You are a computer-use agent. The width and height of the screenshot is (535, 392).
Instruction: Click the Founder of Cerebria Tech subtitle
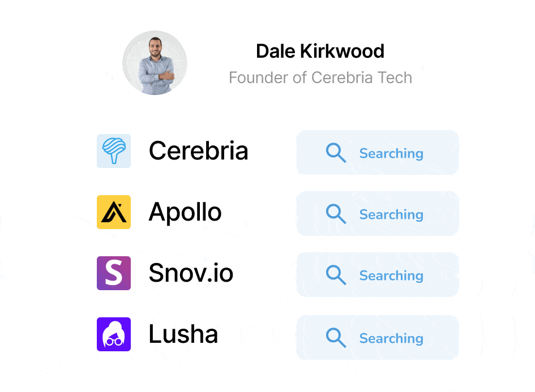[320, 77]
